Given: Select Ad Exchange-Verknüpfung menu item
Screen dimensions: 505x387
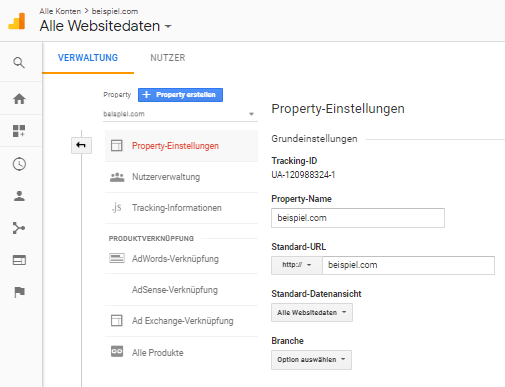Looking at the screenshot, I should [181, 321].
